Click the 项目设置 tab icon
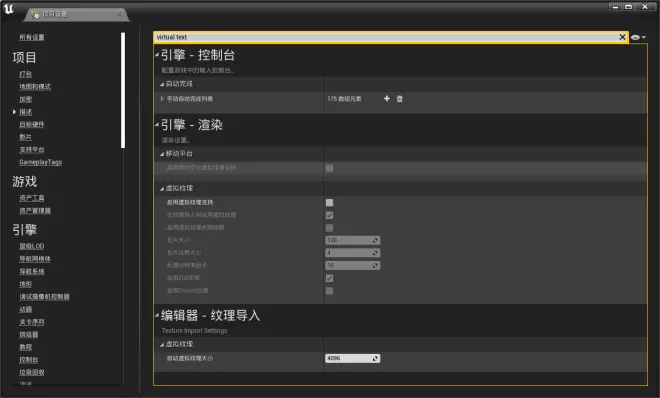 36,15
